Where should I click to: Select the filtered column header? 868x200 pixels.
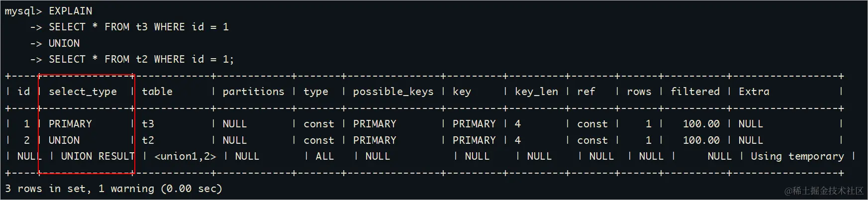pyautogui.click(x=695, y=92)
